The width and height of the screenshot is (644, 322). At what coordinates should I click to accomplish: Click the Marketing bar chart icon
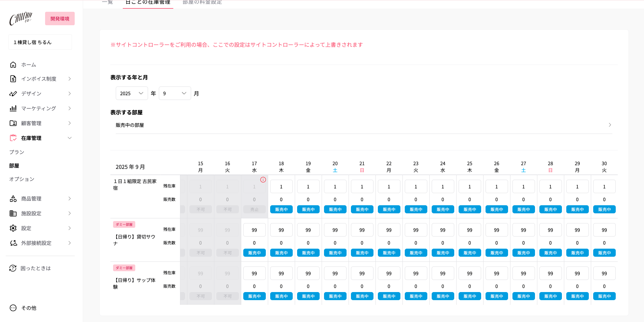[13, 108]
